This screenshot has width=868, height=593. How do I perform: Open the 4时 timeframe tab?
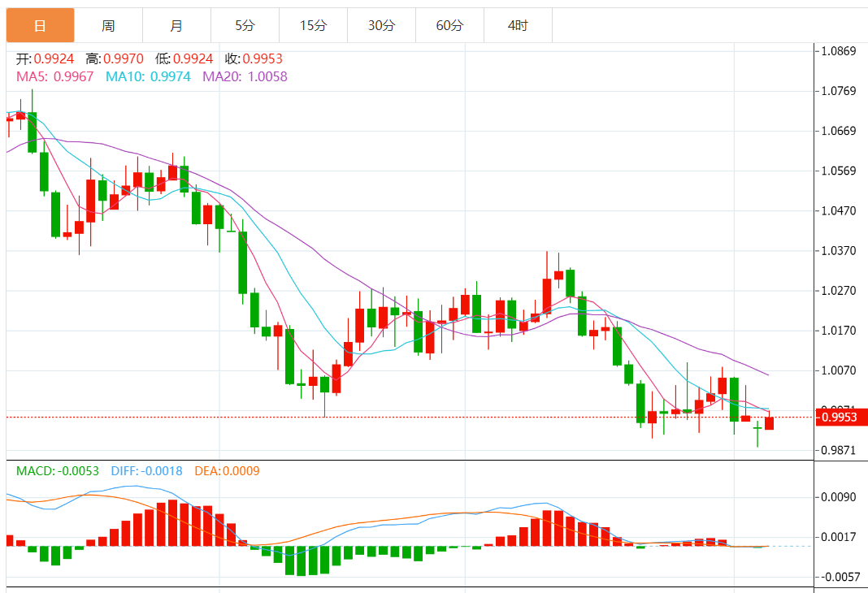pyautogui.click(x=519, y=25)
